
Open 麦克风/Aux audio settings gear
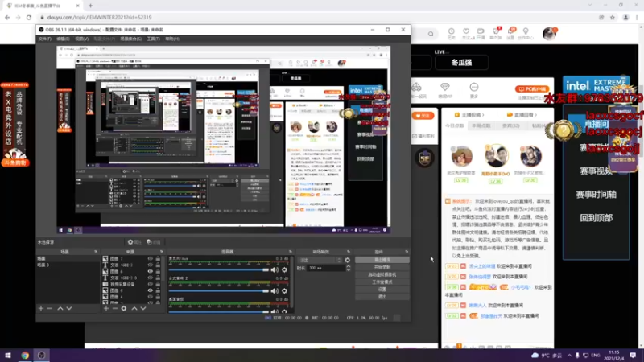tap(284, 269)
